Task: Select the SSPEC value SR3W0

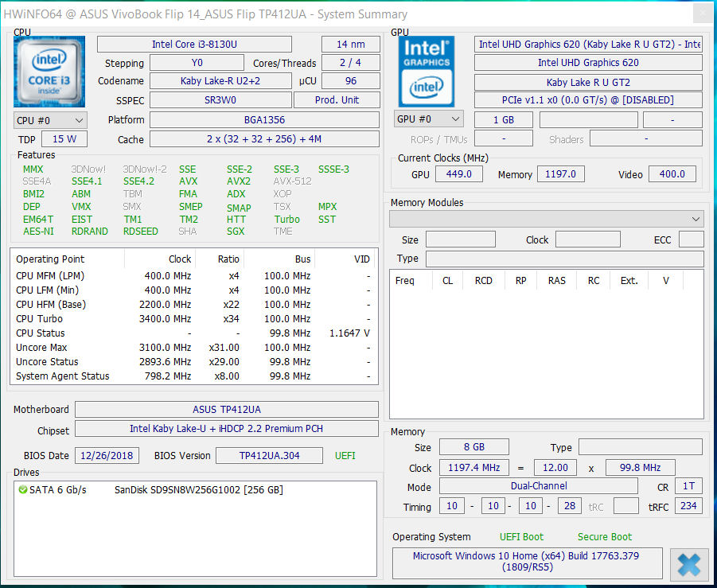Action: [x=220, y=100]
